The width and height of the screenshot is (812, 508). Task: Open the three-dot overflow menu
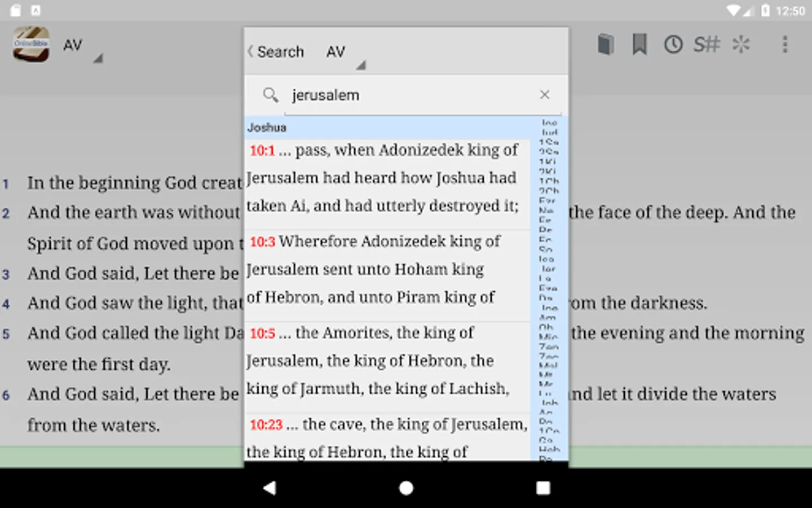tap(784, 44)
